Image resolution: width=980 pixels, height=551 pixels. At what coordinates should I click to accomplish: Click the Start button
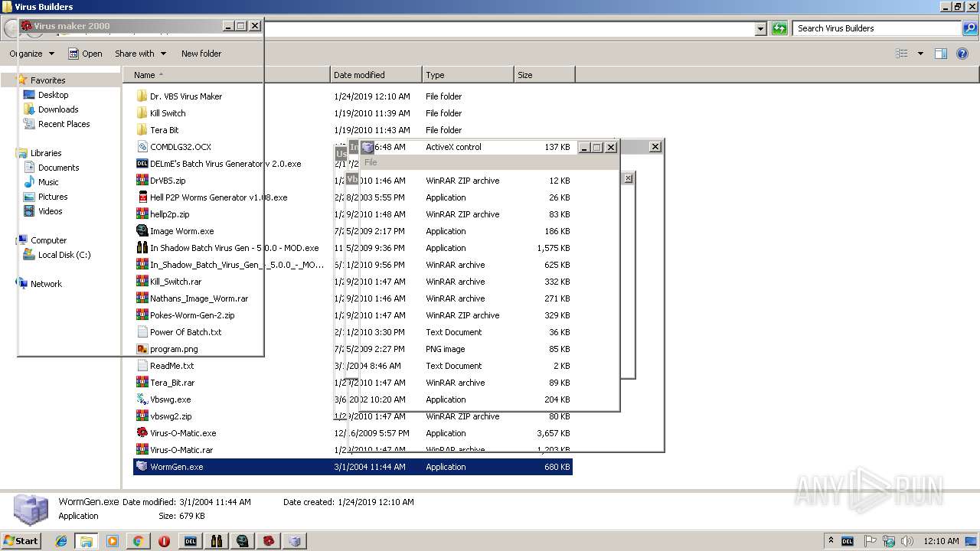click(21, 541)
